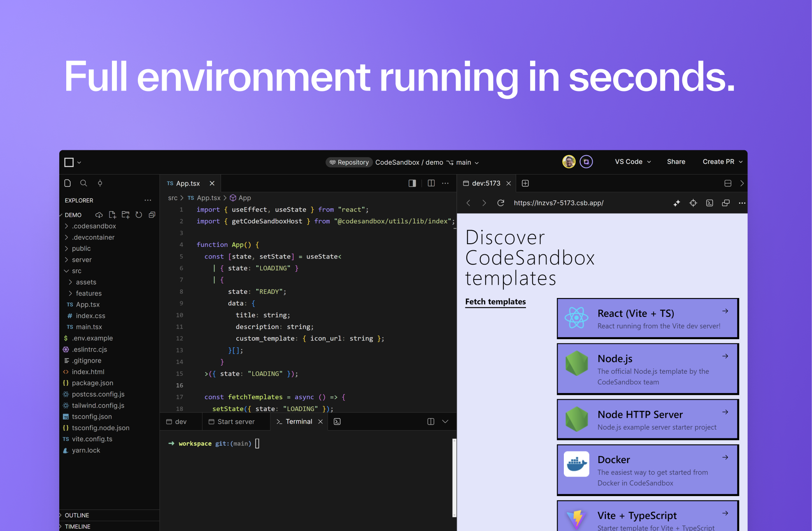Reload the preview page
This screenshot has width=812, height=531.
click(x=500, y=203)
